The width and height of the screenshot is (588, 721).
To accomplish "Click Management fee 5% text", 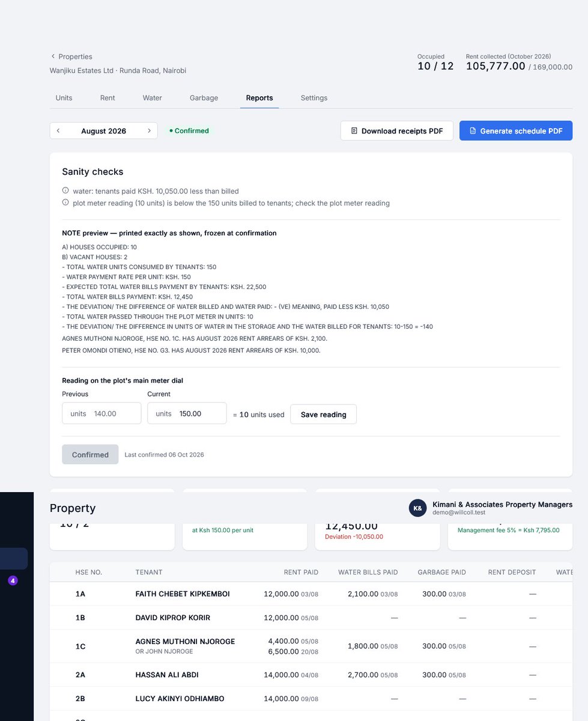I will (508, 530).
